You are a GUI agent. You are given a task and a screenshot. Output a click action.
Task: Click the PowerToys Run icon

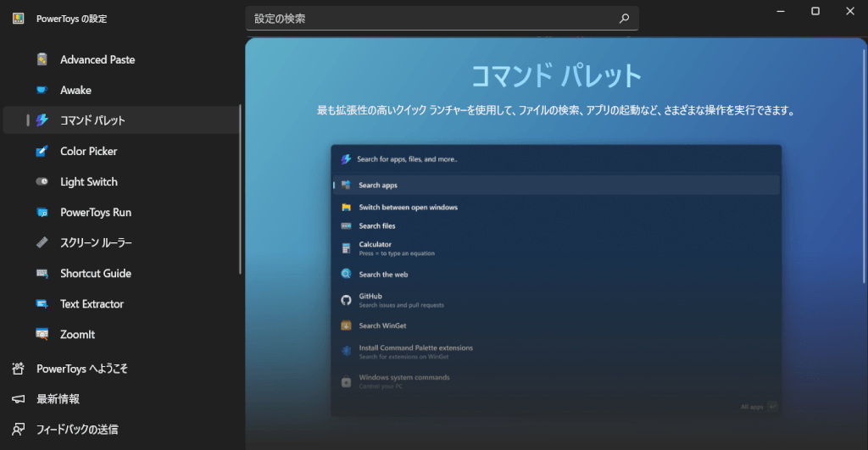42,212
